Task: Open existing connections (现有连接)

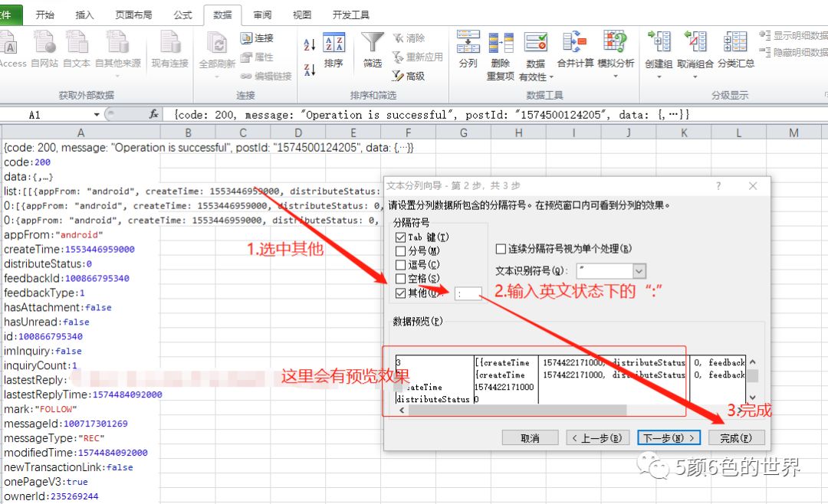Action: (x=170, y=51)
